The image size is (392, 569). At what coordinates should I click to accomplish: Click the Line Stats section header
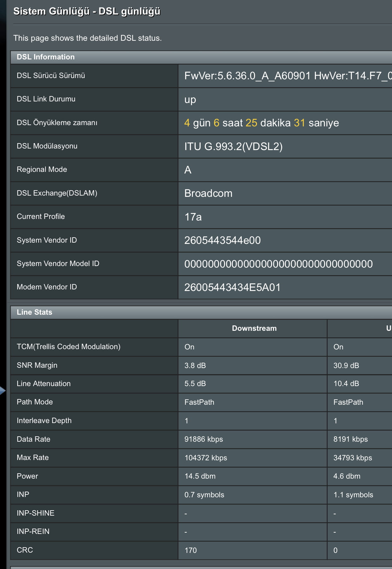(x=34, y=312)
